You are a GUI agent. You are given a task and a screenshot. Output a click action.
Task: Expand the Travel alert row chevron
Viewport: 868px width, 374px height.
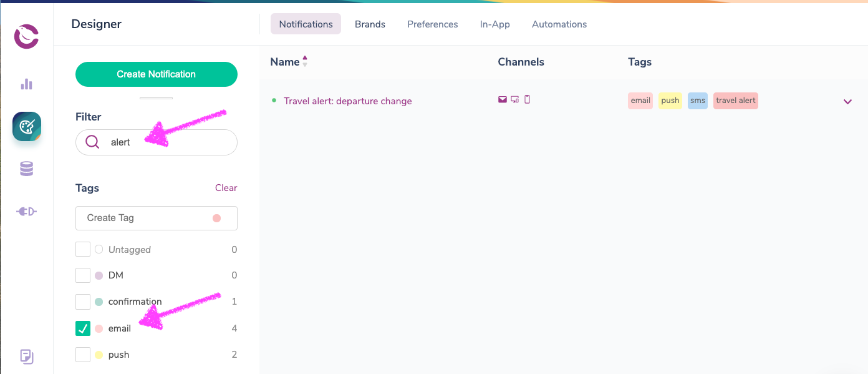point(847,101)
